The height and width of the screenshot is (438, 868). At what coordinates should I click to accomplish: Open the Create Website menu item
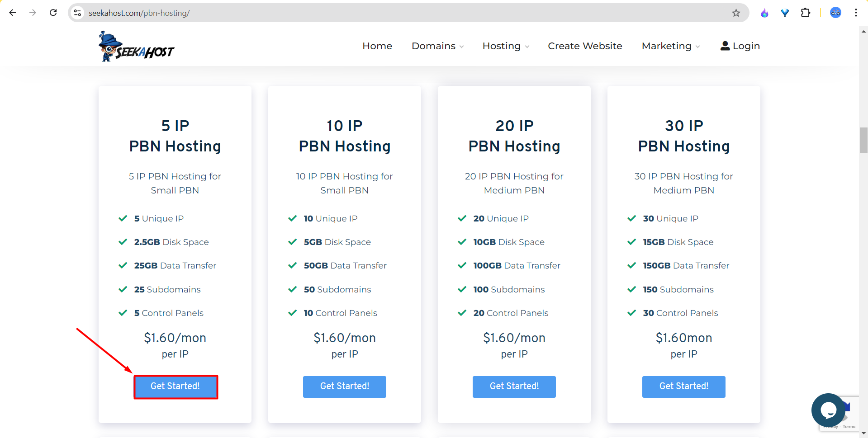[x=584, y=46]
